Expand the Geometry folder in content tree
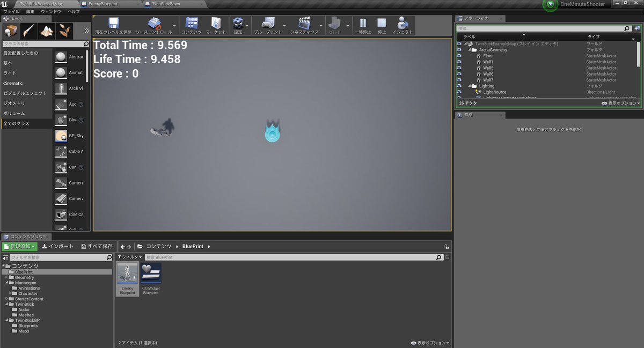Image resolution: width=644 pixels, height=348 pixels. [x=6, y=277]
